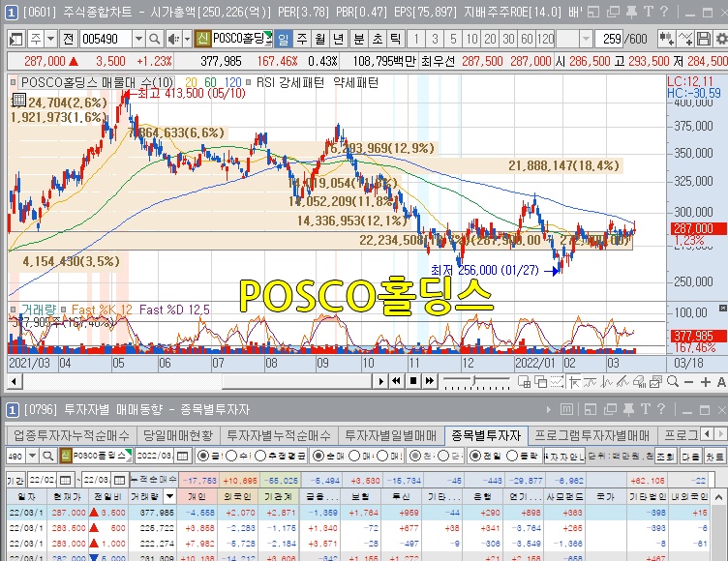Viewport: 728px width, 561px height.
Task: Select the 전일 radio button
Action: click(x=475, y=457)
